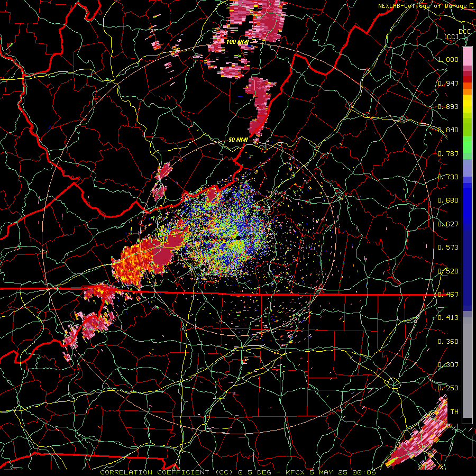Click the black radar site dot at center

(239, 239)
